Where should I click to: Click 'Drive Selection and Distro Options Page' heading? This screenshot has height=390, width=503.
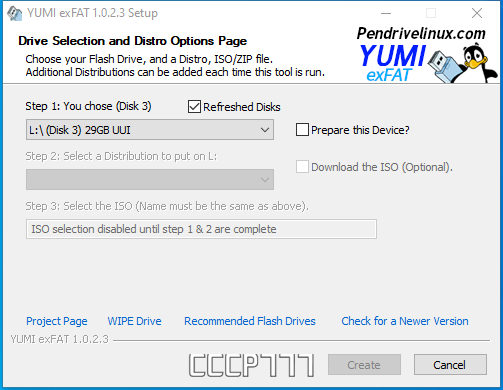coord(132,41)
